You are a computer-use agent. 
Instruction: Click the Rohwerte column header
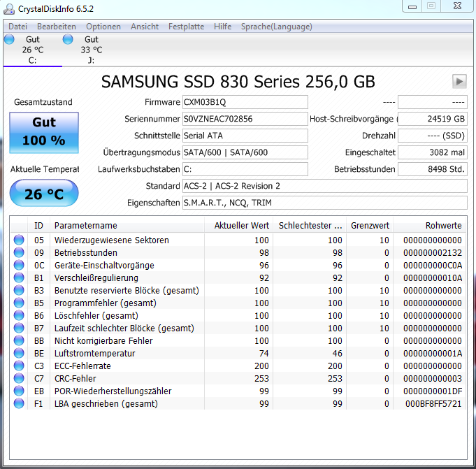430,226
